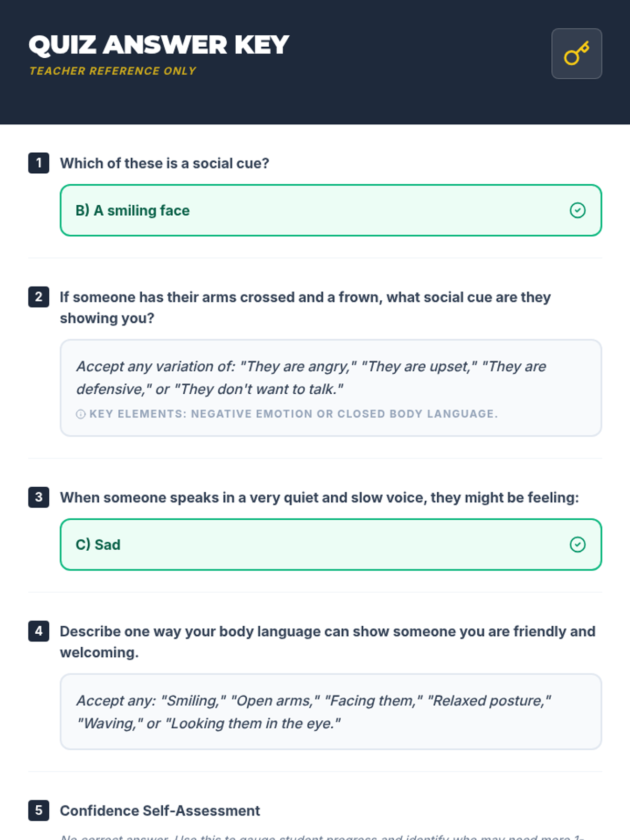Click the info icon before KEY ELEMENTS

pyautogui.click(x=80, y=414)
